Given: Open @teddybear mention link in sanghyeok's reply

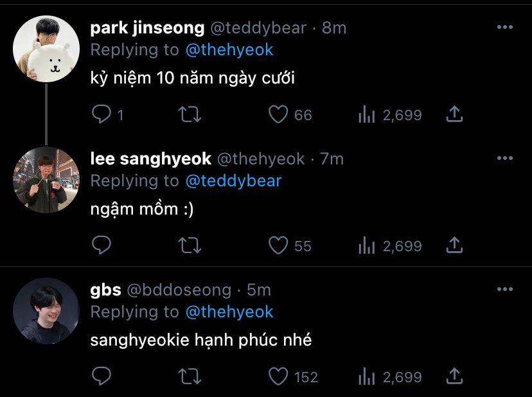Looking at the screenshot, I should [x=233, y=181].
